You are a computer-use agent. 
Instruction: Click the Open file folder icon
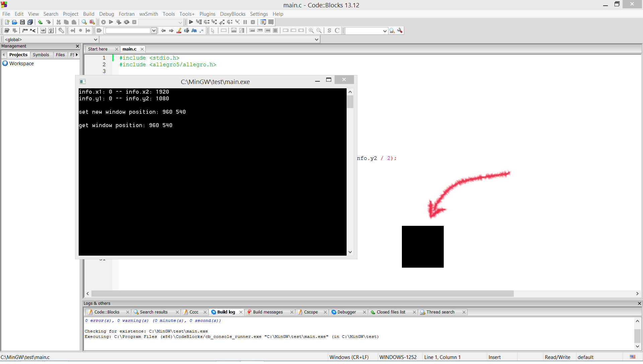pos(14,22)
